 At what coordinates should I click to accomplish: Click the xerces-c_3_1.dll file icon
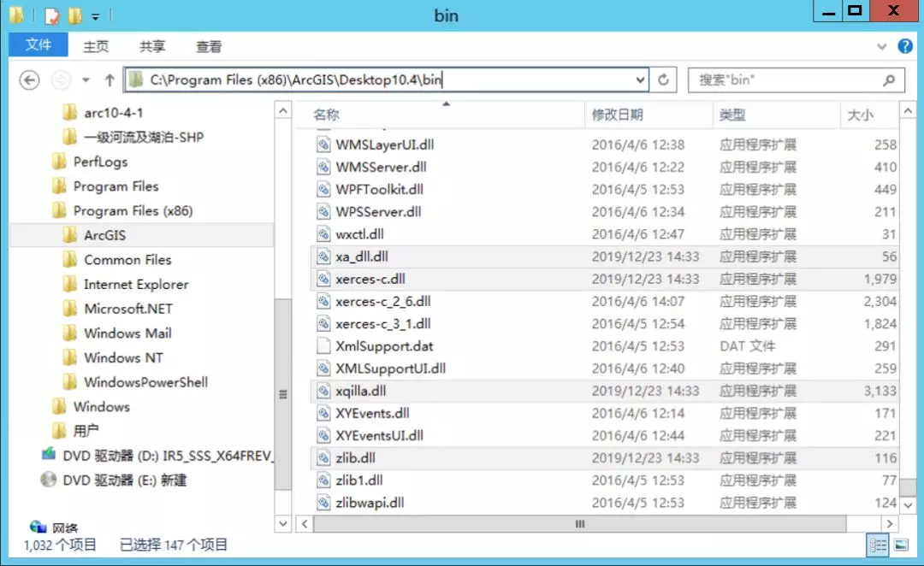click(323, 324)
